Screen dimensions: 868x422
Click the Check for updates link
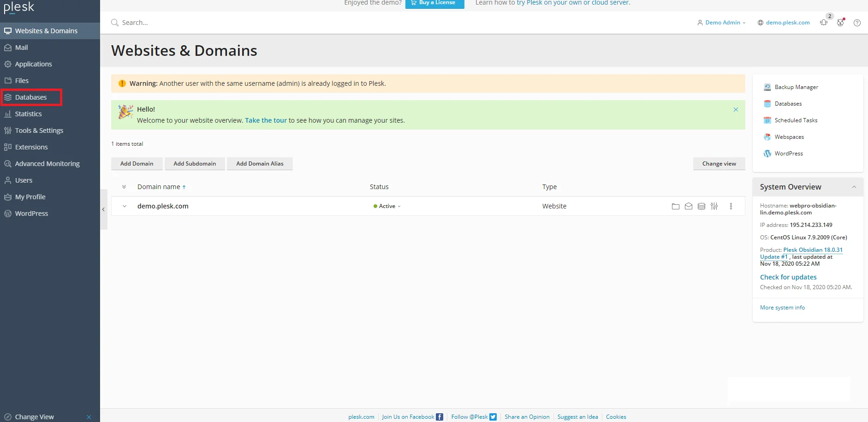click(788, 277)
